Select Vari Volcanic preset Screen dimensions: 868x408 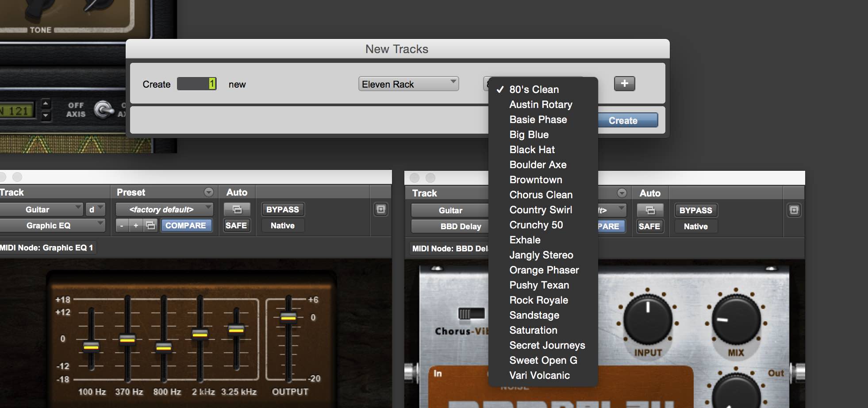point(543,375)
